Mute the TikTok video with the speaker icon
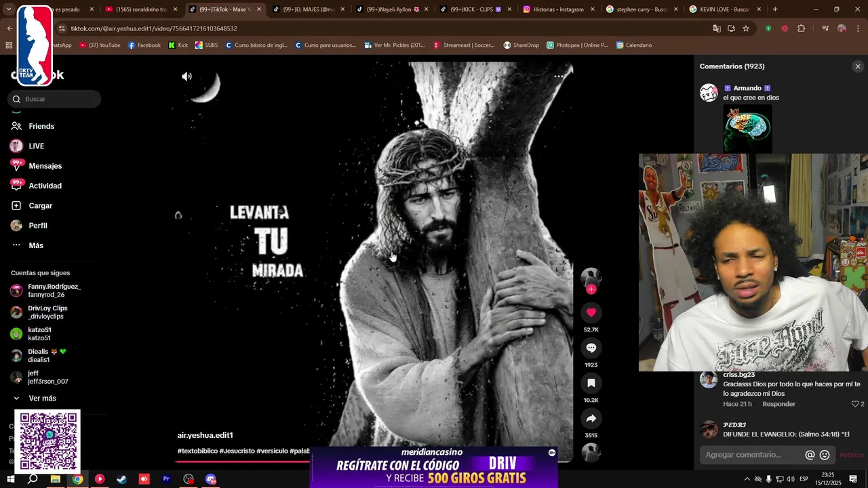This screenshot has width=868, height=488. point(186,77)
